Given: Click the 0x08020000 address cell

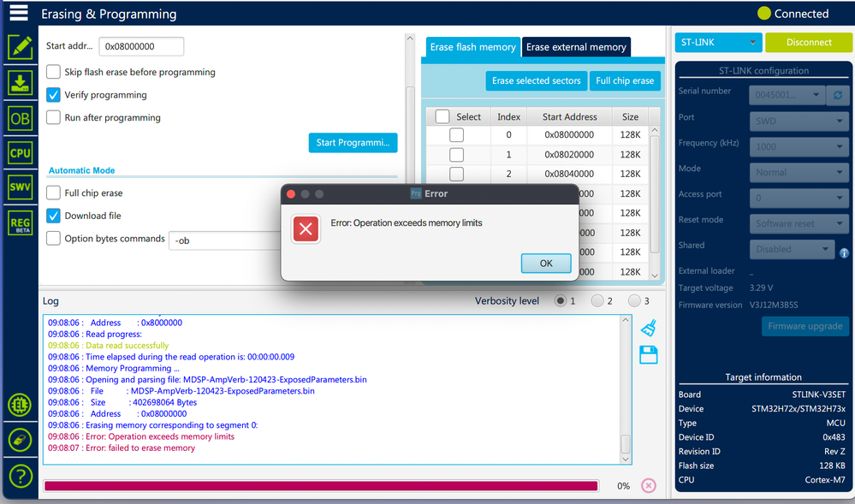Looking at the screenshot, I should (x=569, y=154).
